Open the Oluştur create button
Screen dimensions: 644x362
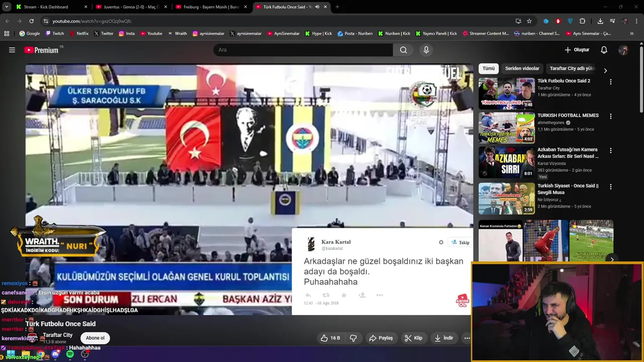pyautogui.click(x=577, y=50)
